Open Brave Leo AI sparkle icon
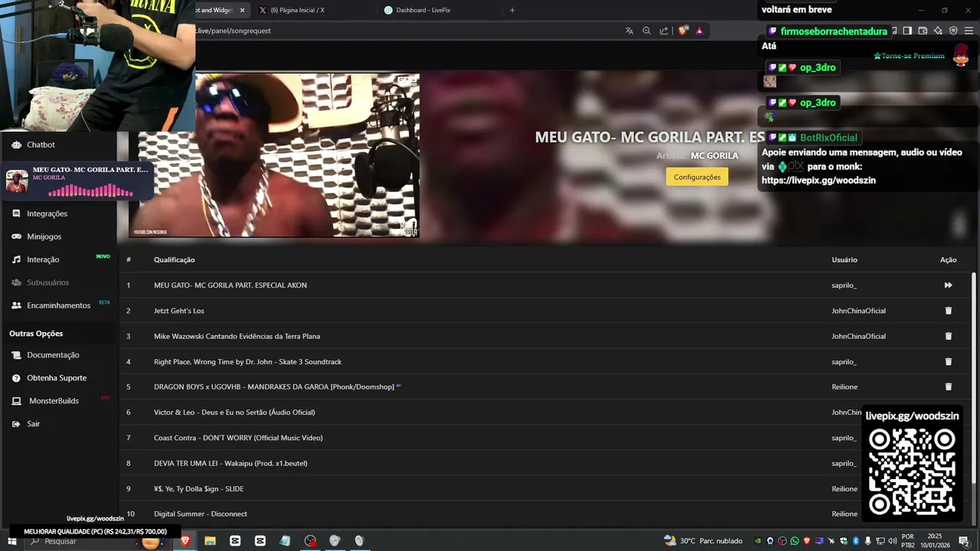980x551 pixels. (938, 31)
